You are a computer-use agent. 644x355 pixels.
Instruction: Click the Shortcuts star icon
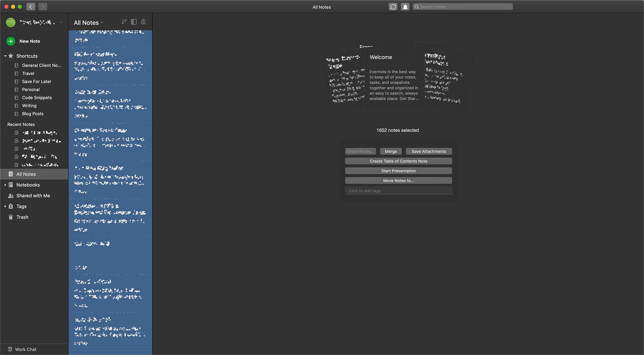[x=11, y=56]
